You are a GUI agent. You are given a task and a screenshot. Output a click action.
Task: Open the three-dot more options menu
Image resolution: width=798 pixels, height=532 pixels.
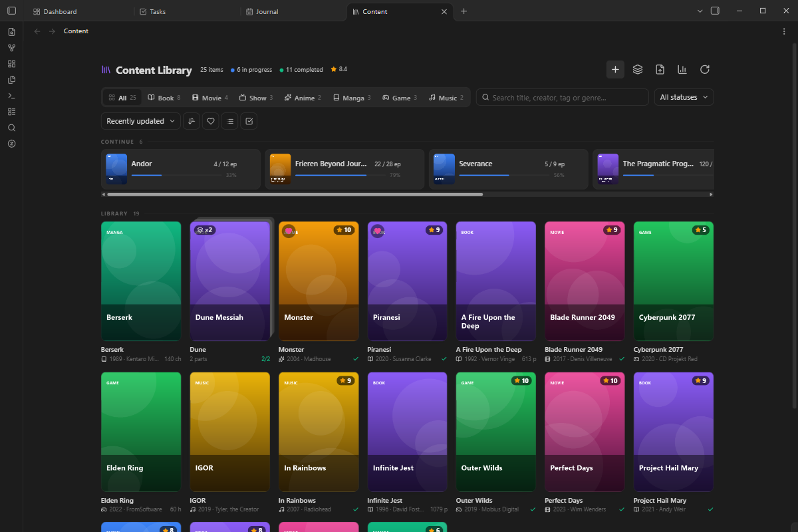(x=784, y=31)
